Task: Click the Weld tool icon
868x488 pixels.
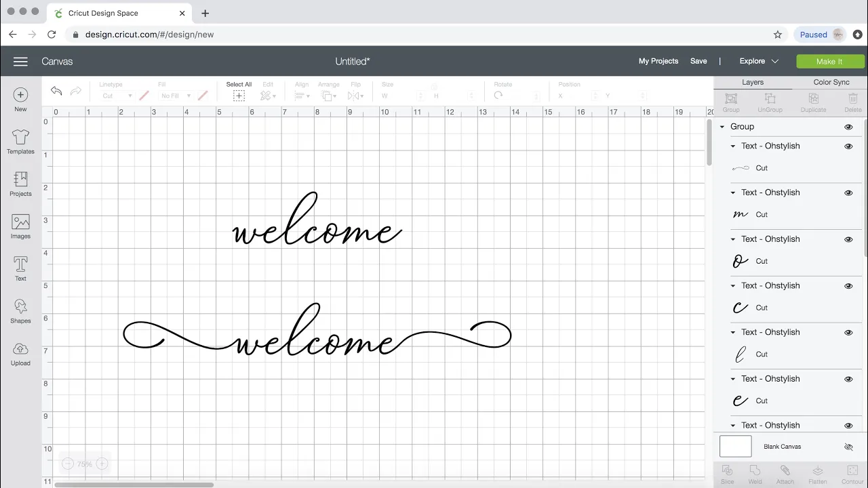Action: pyautogui.click(x=755, y=470)
